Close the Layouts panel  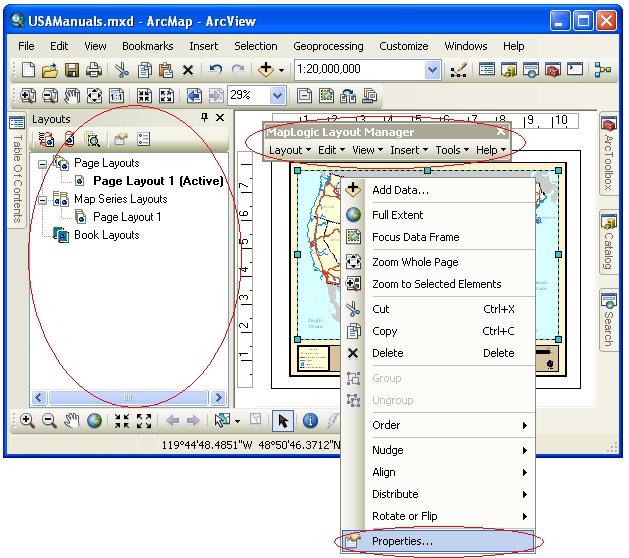[220, 118]
